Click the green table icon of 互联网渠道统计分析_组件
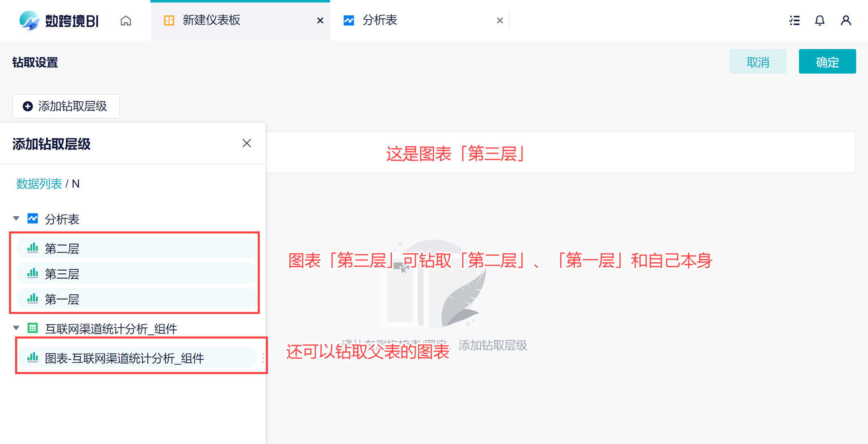 tap(33, 328)
